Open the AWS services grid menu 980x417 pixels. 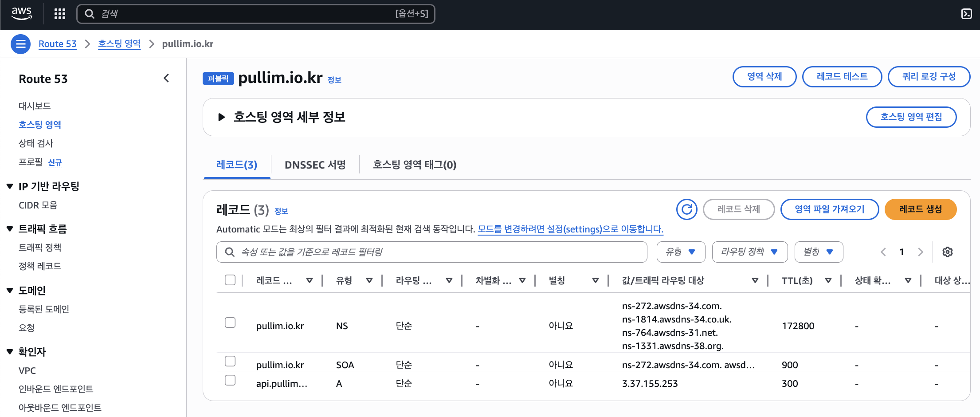click(60, 14)
